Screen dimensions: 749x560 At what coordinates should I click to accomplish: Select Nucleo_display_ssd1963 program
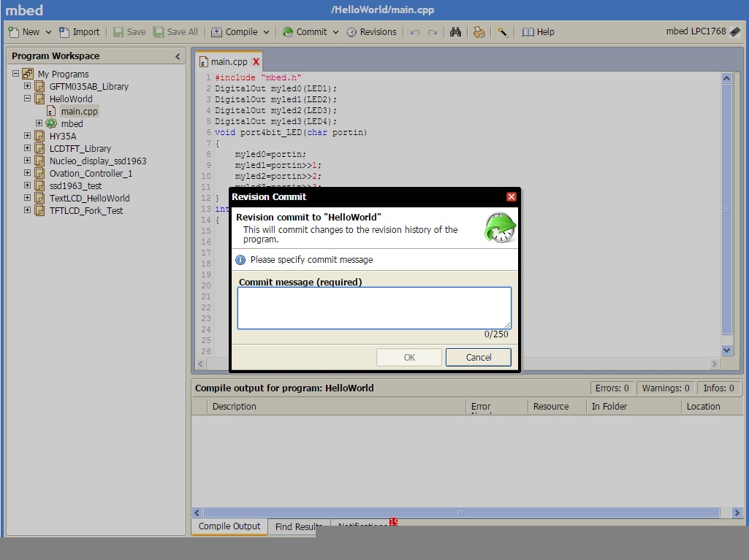point(98,161)
